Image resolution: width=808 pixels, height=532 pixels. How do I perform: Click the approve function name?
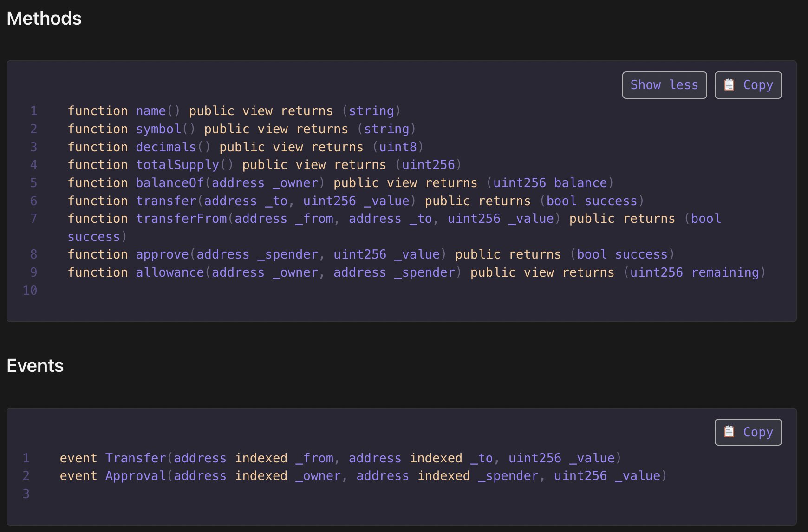tap(162, 254)
